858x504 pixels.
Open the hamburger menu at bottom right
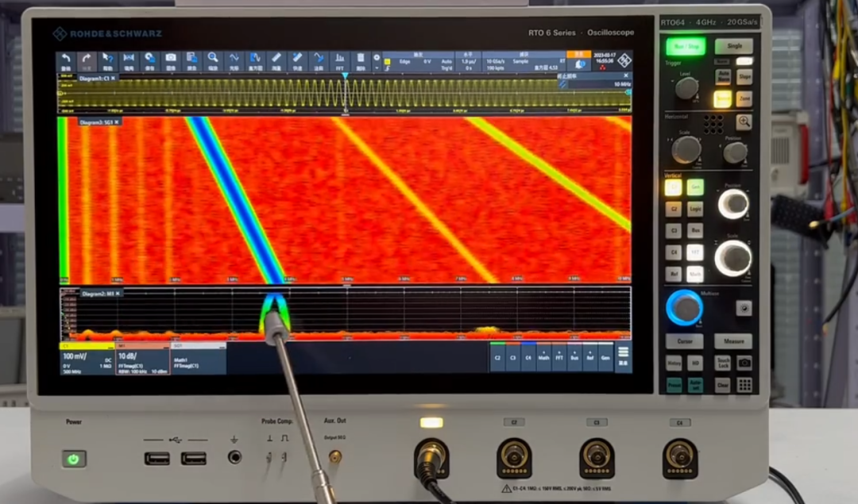point(623,356)
